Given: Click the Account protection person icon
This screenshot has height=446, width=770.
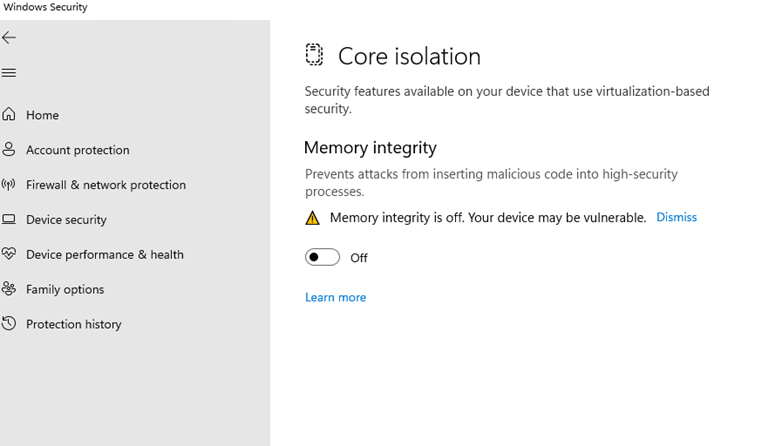Looking at the screenshot, I should tap(9, 149).
